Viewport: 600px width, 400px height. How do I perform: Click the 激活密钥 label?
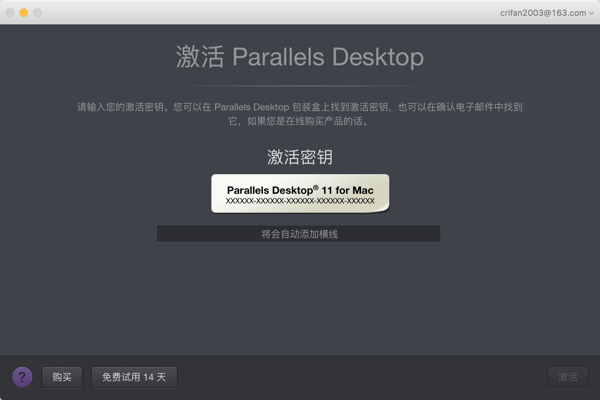300,157
